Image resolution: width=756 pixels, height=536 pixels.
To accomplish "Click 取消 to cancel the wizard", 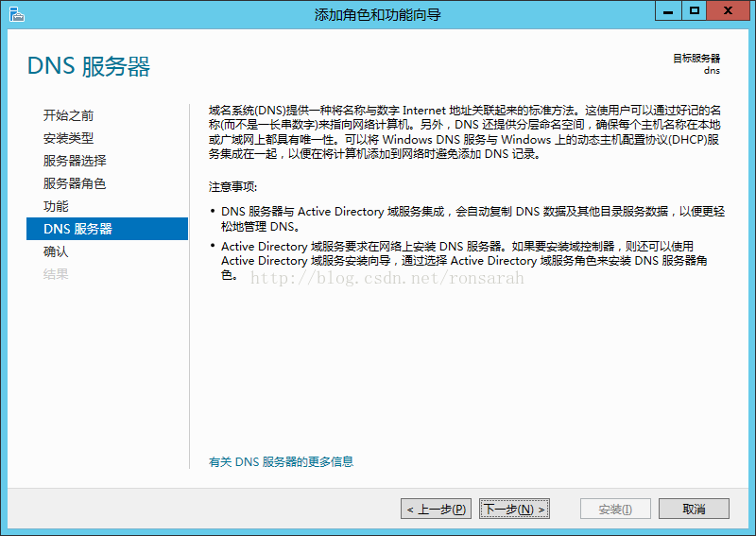I will 694,509.
